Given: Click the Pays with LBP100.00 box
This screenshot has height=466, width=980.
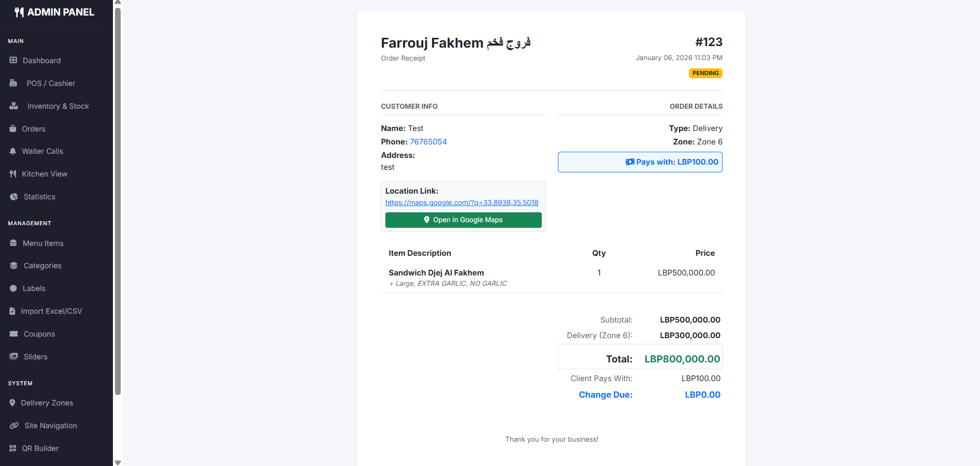Looking at the screenshot, I should pyautogui.click(x=640, y=162).
